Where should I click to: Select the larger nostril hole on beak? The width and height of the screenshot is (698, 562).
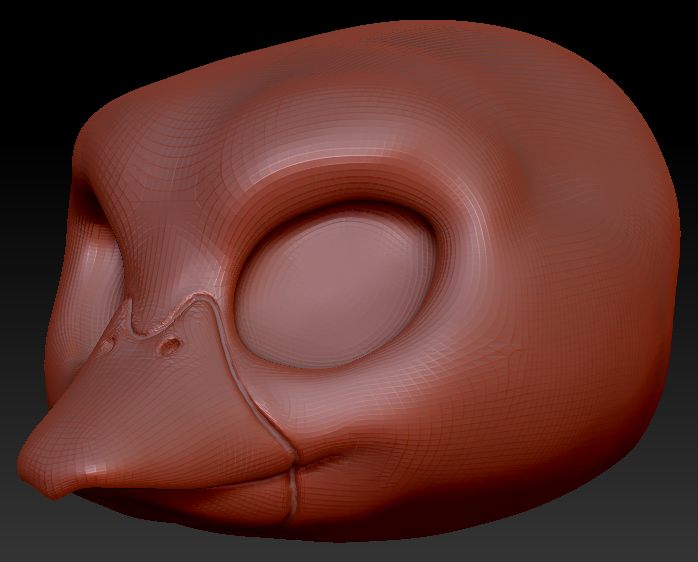click(170, 345)
